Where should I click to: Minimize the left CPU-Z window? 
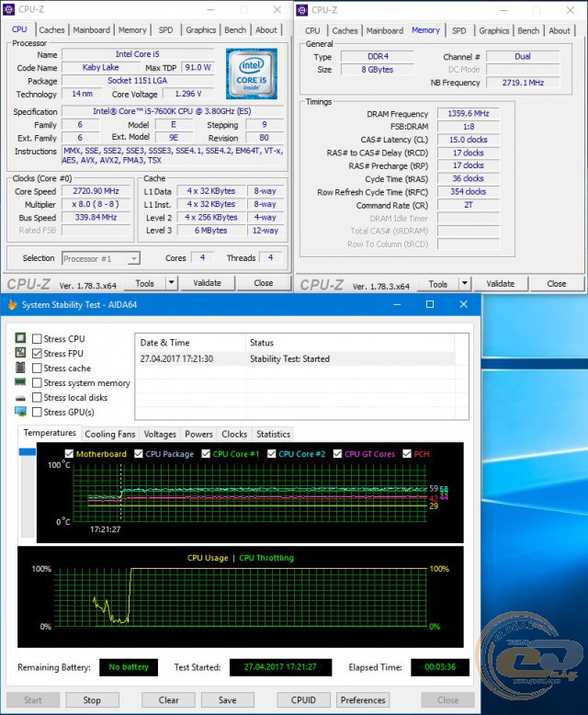[210, 9]
